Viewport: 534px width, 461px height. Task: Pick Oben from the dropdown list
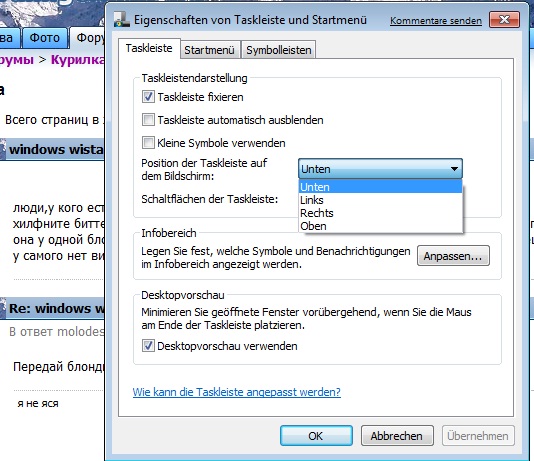coord(380,226)
